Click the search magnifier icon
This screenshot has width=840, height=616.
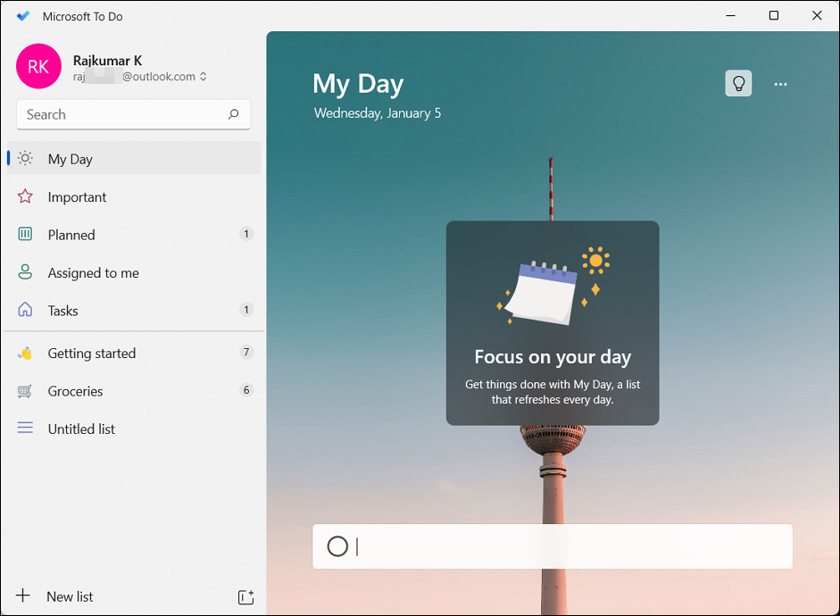(234, 114)
